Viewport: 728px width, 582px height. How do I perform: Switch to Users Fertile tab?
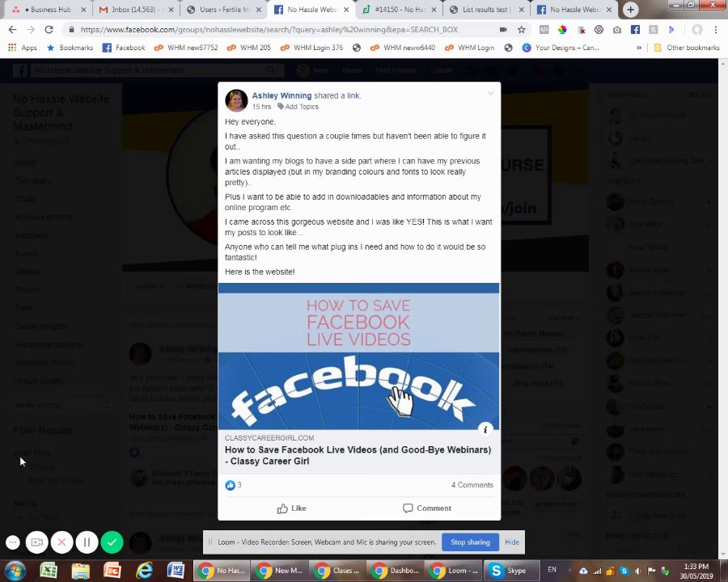point(224,9)
